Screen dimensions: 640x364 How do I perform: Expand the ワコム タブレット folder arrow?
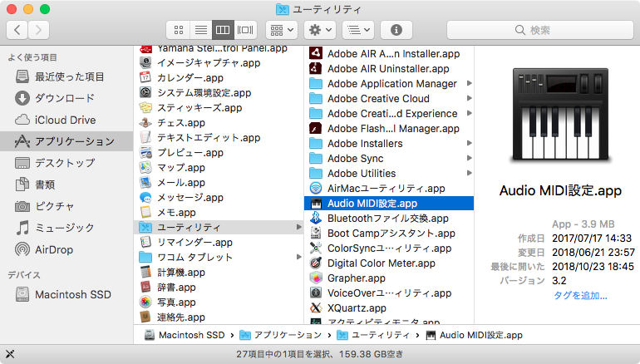[299, 257]
